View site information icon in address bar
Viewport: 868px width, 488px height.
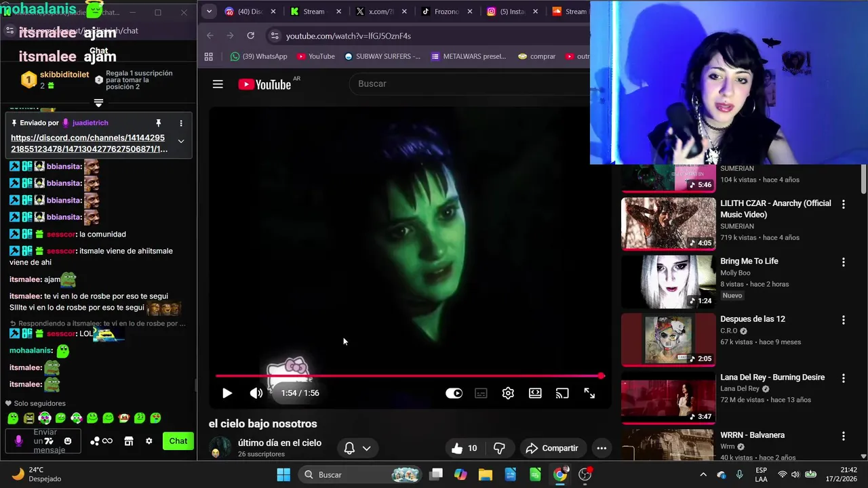tap(274, 35)
